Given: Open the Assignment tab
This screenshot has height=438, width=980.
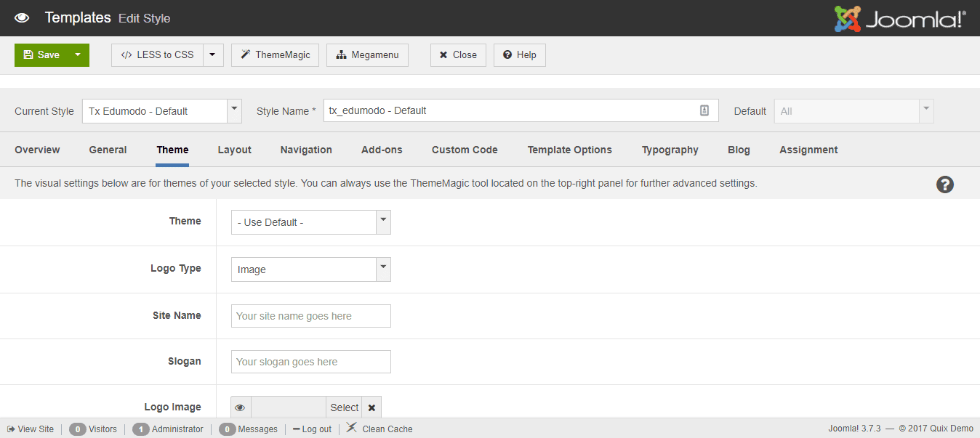Looking at the screenshot, I should pos(808,150).
